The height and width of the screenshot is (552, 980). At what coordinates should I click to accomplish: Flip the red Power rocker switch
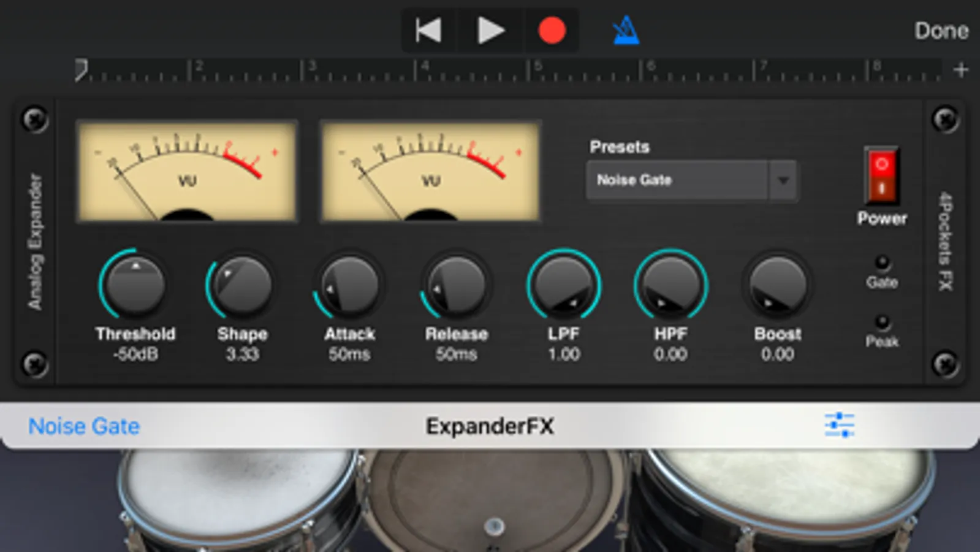(x=881, y=175)
